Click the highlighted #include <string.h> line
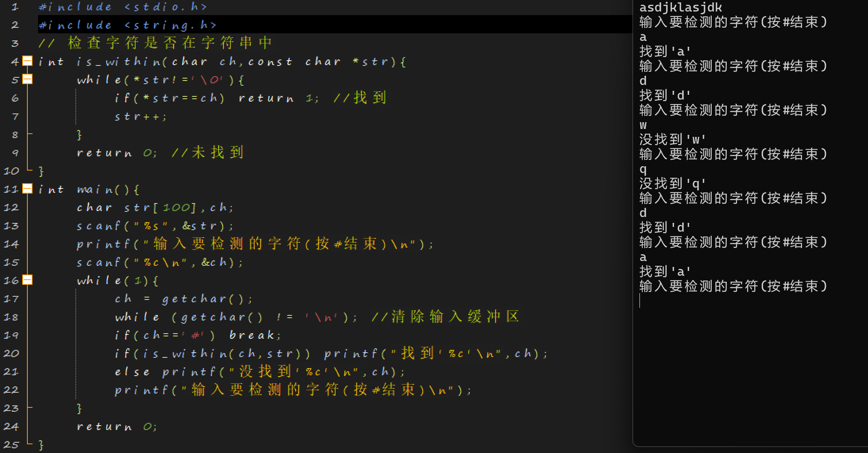 pyautogui.click(x=128, y=25)
